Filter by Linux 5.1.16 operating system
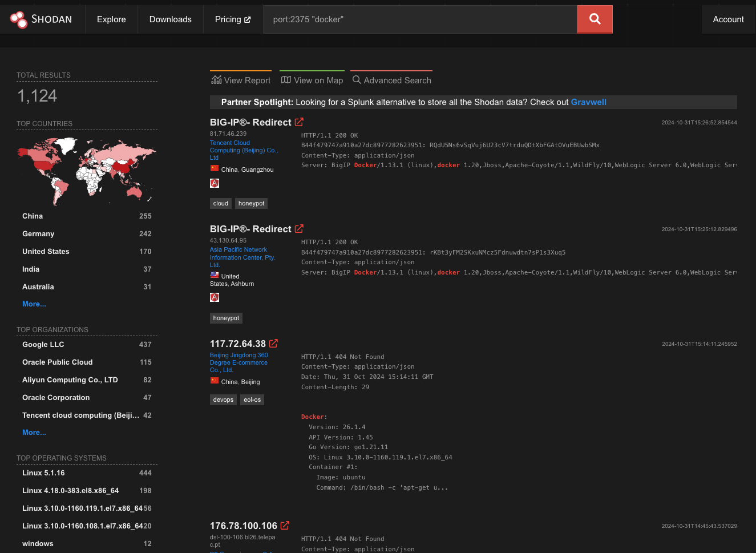 click(x=87, y=473)
